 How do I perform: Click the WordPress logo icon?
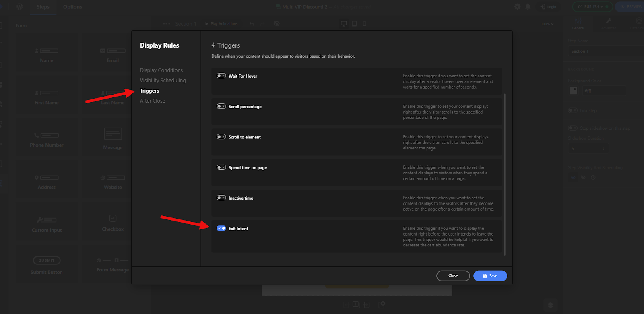click(19, 7)
